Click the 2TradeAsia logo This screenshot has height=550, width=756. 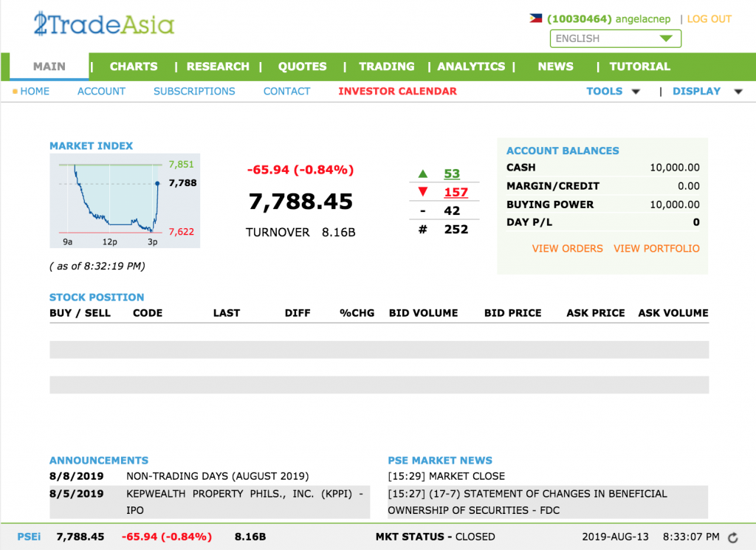pos(104,24)
